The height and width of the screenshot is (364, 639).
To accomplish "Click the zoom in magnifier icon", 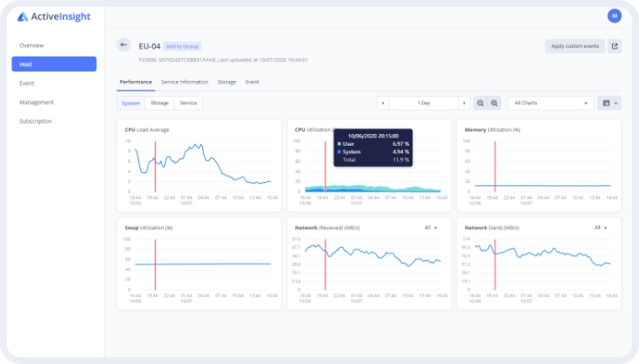I will (x=494, y=103).
